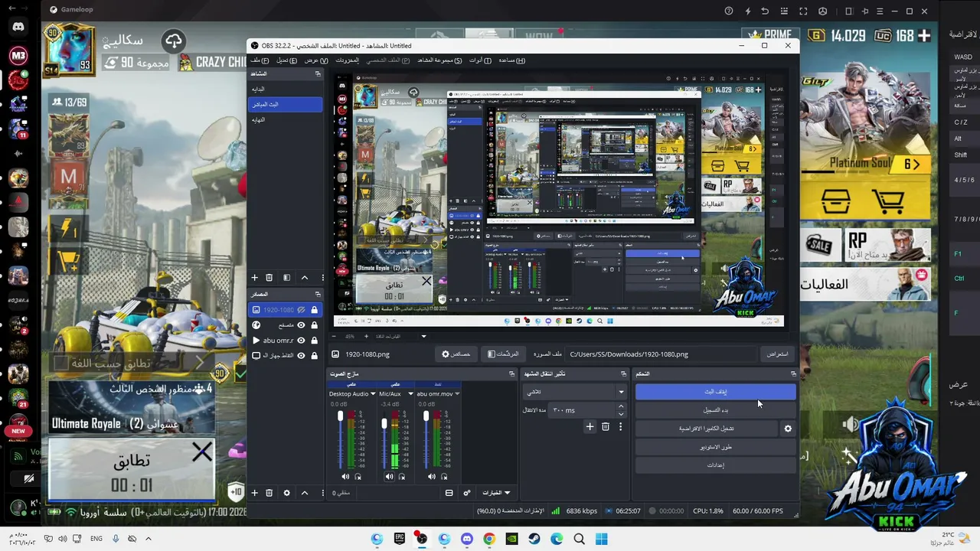Open the مساعدة (H) menu
Image resolution: width=980 pixels, height=551 pixels.
tap(512, 60)
